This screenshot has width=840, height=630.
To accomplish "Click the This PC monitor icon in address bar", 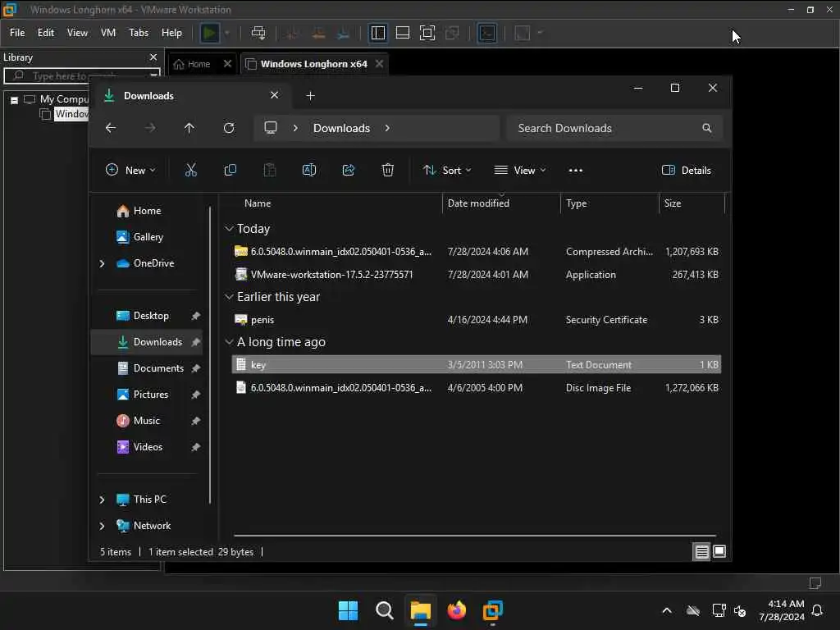I will [271, 128].
